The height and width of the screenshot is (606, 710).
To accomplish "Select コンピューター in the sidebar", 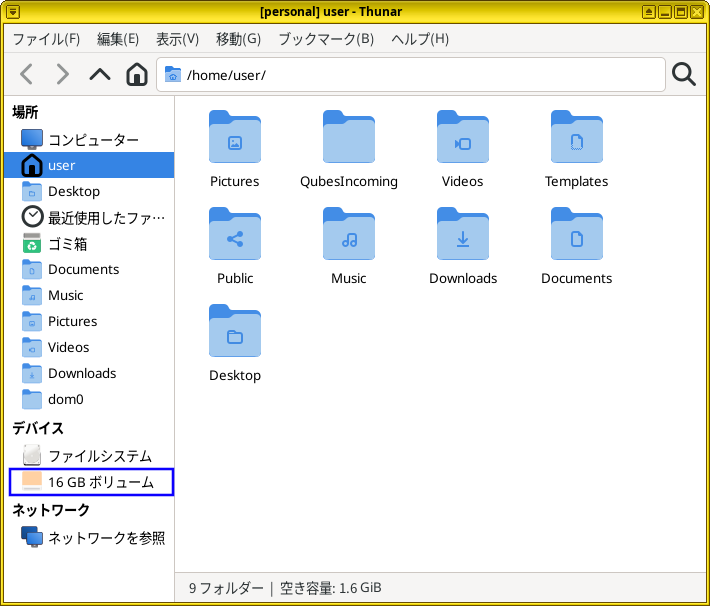I will (89, 139).
